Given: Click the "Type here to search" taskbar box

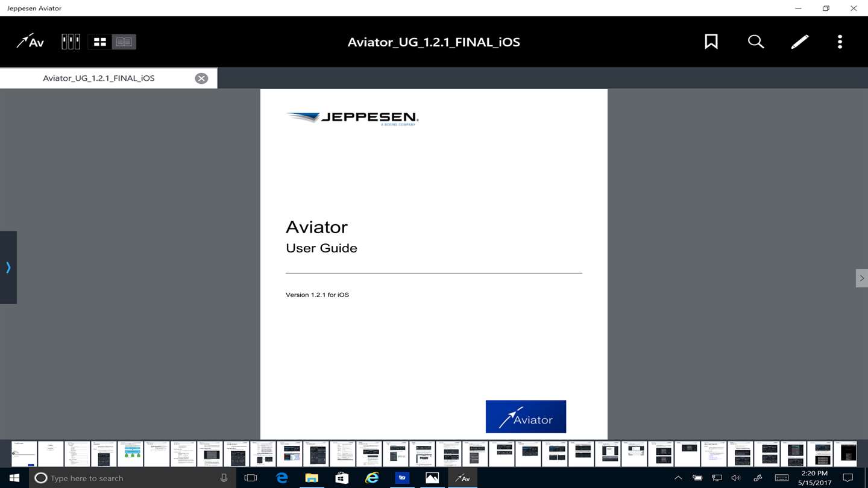Looking at the screenshot, I should (131, 478).
